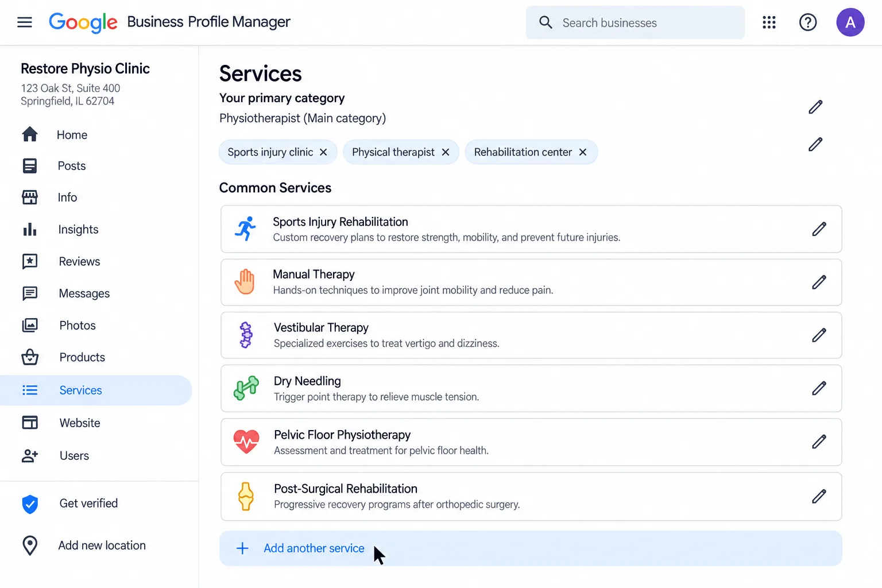Click the Dry Needling dumbbell icon

[x=246, y=388]
